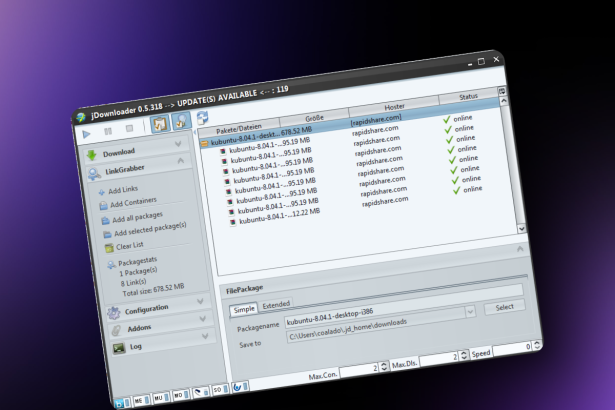Collapse the LinkGrabber panel chevron

180,160
